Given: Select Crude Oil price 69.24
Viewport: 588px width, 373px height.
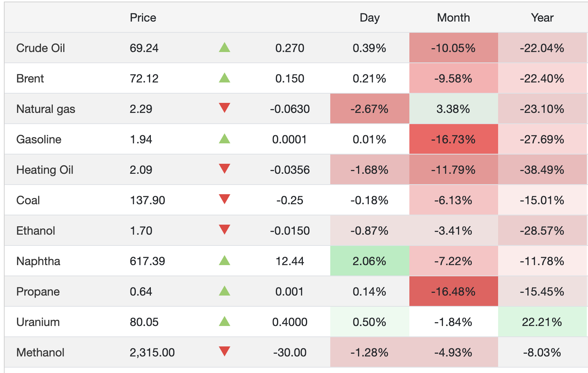Looking at the screenshot, I should 144,48.
